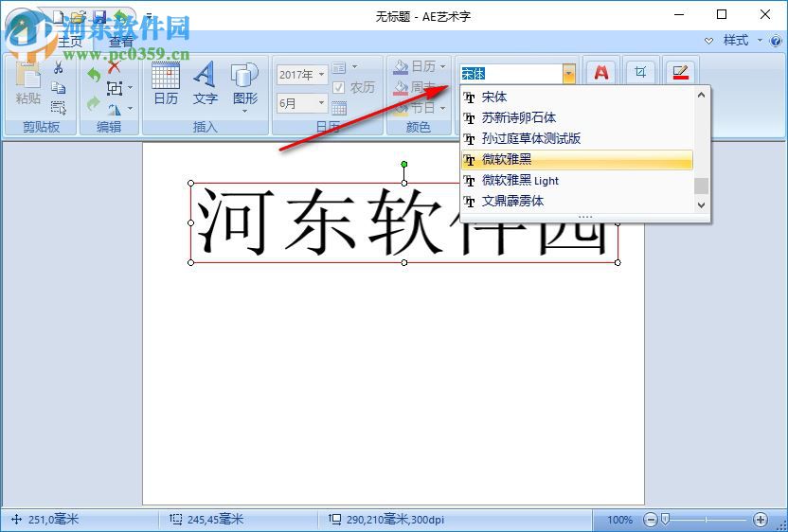Click the Open folder icon in quick access
The height and width of the screenshot is (532, 788).
pyautogui.click(x=79, y=18)
